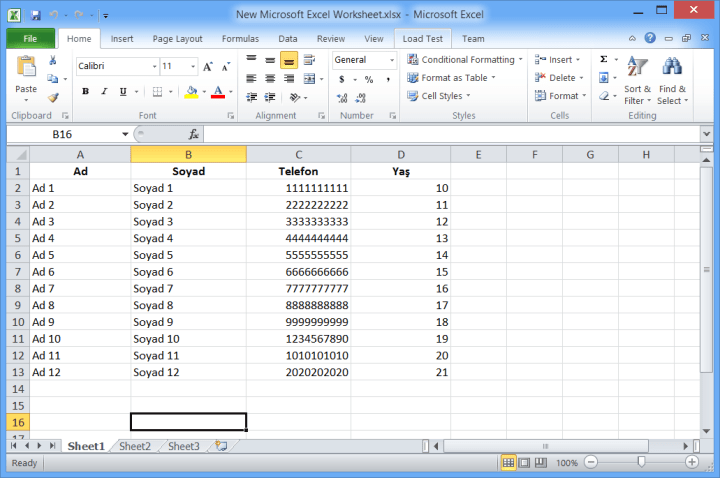Expand the General number format dropdown
This screenshot has height=478, width=720.
pos(391,60)
